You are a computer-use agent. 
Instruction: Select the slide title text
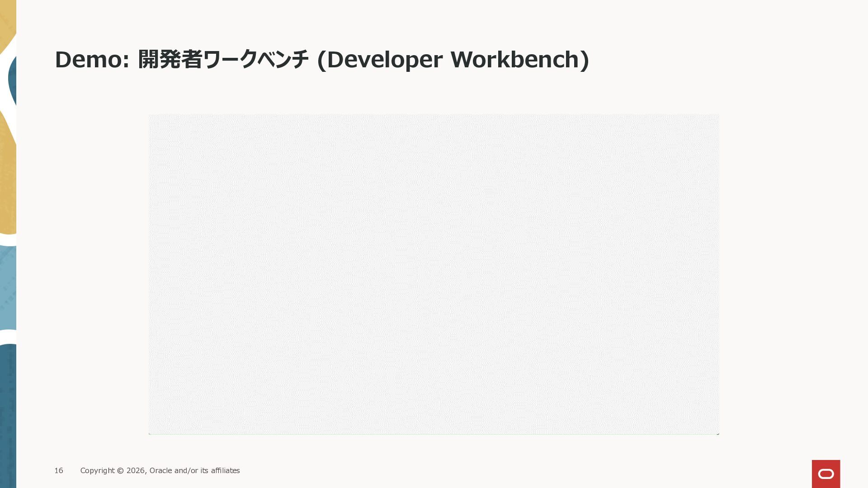point(321,60)
